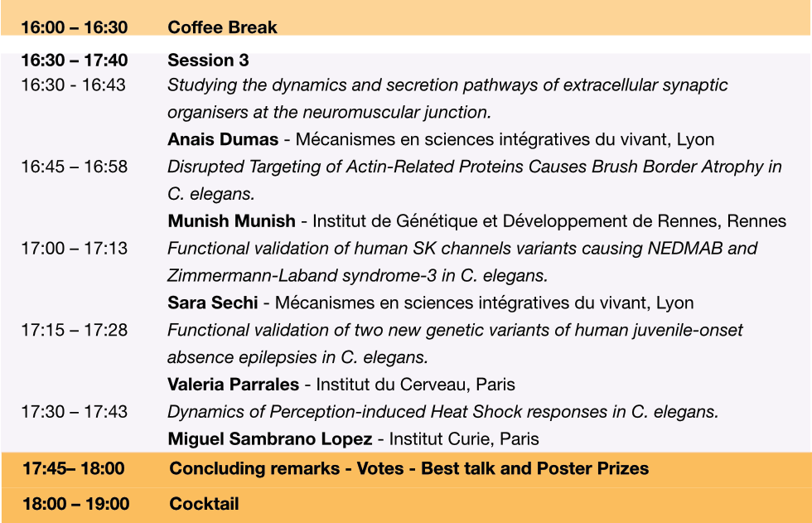Click the Brush Border Atrophy talk title
812x523 pixels.
[474, 167]
